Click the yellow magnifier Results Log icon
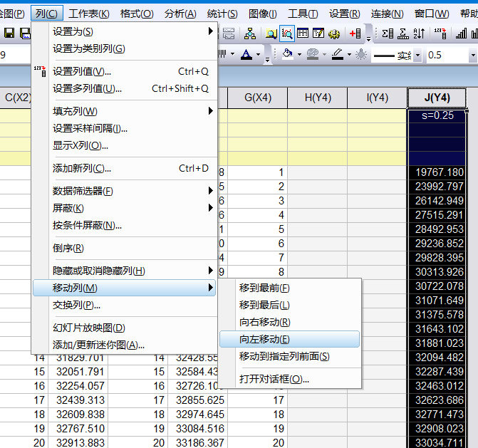The width and height of the screenshot is (478, 448). click(271, 33)
